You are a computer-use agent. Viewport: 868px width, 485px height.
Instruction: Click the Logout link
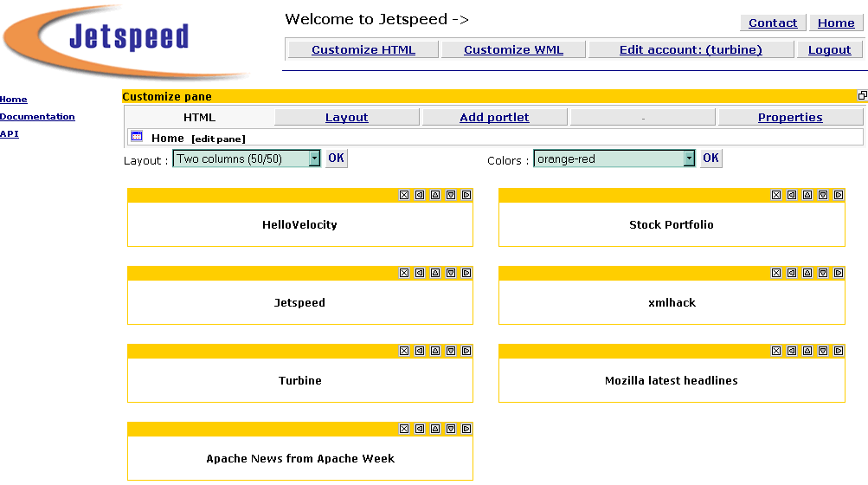829,49
